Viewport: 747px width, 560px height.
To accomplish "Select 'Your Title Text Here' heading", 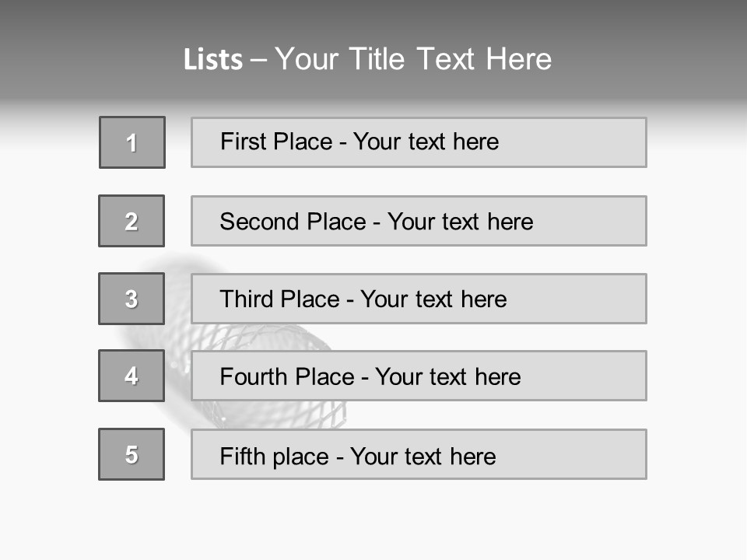I will coord(413,59).
